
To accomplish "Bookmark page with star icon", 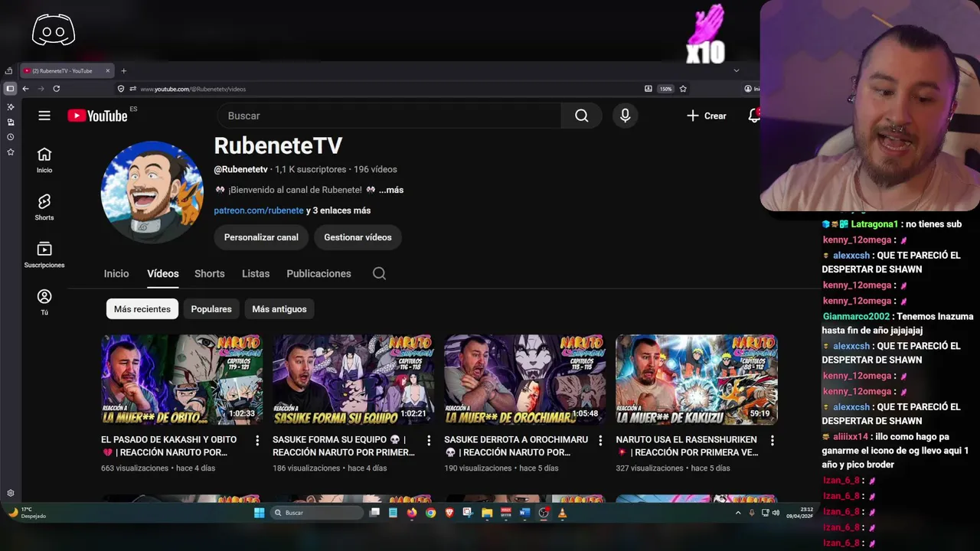I will [683, 89].
